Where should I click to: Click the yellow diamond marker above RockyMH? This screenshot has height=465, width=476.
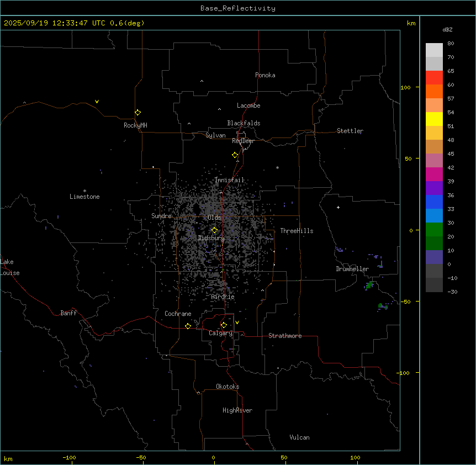pos(137,113)
